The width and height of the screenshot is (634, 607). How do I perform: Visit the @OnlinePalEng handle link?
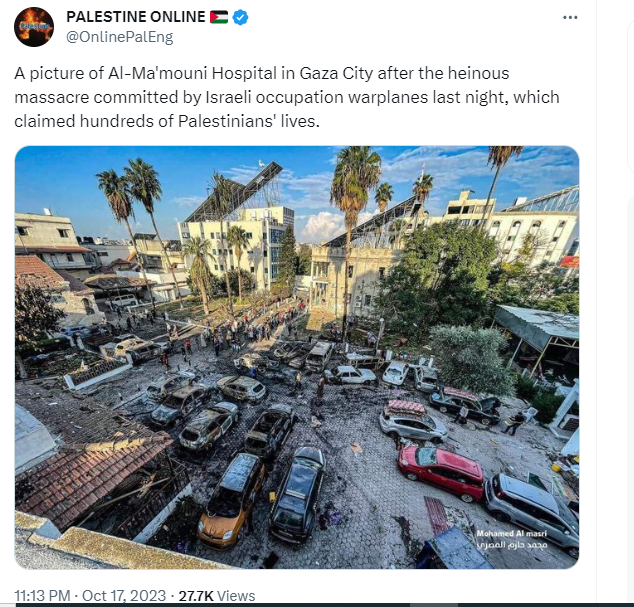119,37
